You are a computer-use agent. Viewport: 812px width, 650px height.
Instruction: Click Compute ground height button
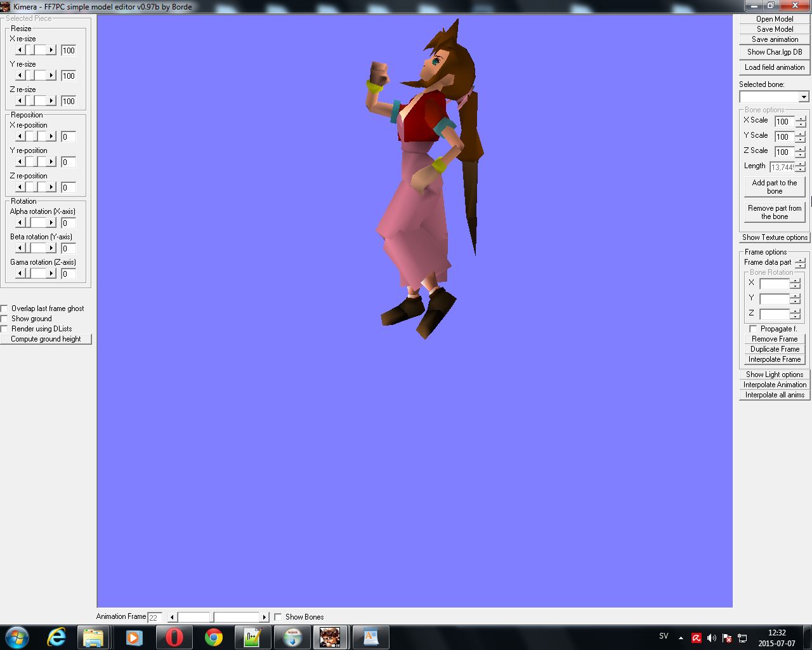click(46, 339)
